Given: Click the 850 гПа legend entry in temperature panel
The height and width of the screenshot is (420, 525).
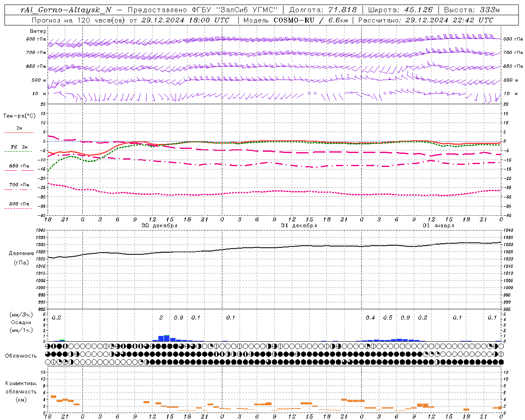Looking at the screenshot, I should [x=19, y=166].
